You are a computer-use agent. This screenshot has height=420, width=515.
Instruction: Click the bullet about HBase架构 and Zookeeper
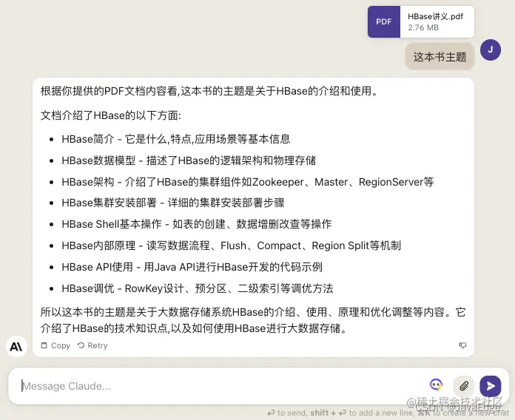[248, 182]
